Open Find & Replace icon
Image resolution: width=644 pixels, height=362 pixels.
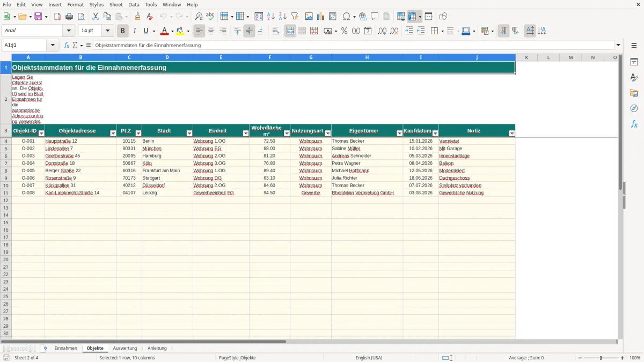click(199, 17)
